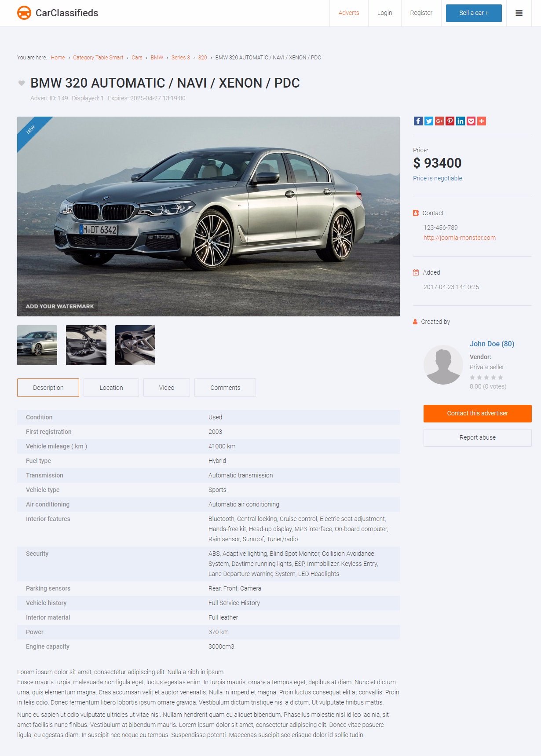Share the advert on Twitter
Screen dimensions: 541x756
[x=429, y=121]
